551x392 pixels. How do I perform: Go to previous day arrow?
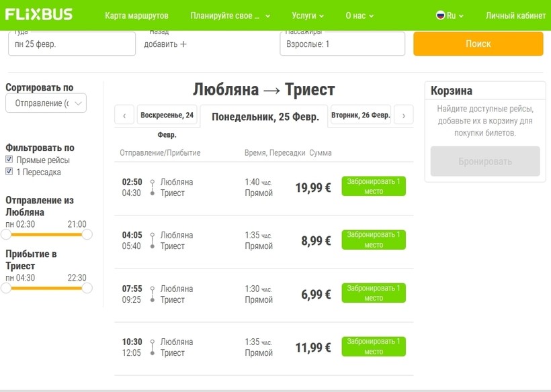point(124,115)
